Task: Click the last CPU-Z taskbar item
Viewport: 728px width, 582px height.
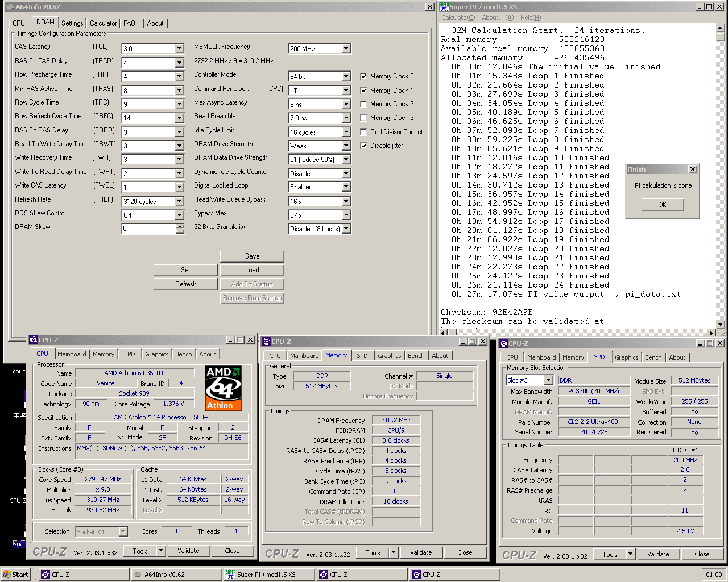Action: tap(454, 575)
